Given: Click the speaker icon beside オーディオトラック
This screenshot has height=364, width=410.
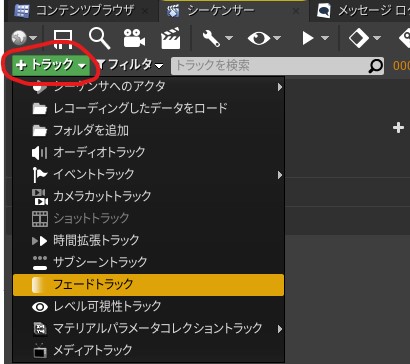Looking at the screenshot, I should [40, 153].
